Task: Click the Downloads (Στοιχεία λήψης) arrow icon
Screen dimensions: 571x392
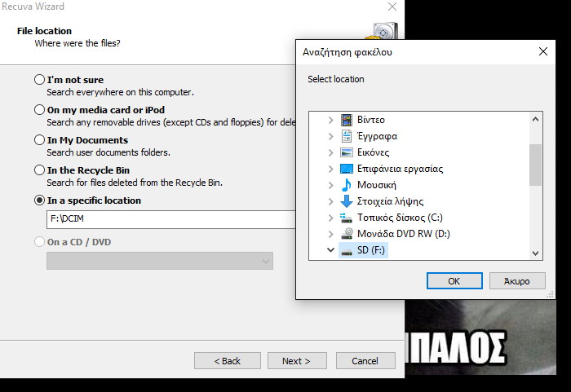Action: pyautogui.click(x=347, y=201)
